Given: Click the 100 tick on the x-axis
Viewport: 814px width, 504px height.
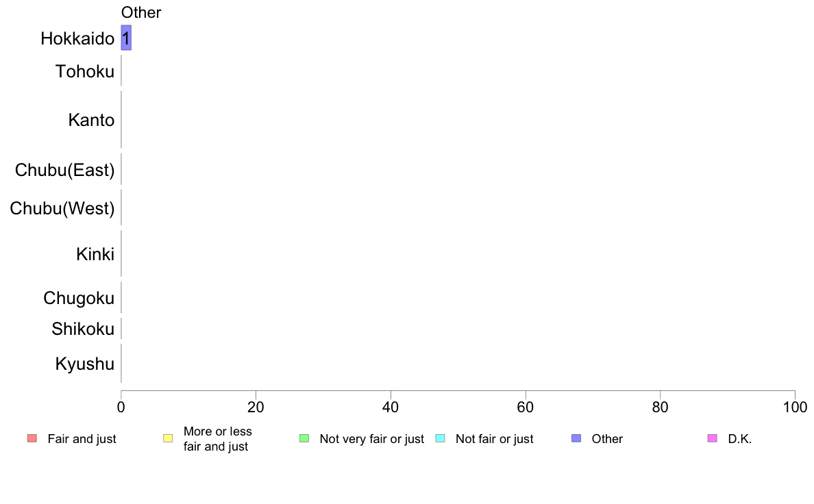Looking at the screenshot, I should pos(795,407).
